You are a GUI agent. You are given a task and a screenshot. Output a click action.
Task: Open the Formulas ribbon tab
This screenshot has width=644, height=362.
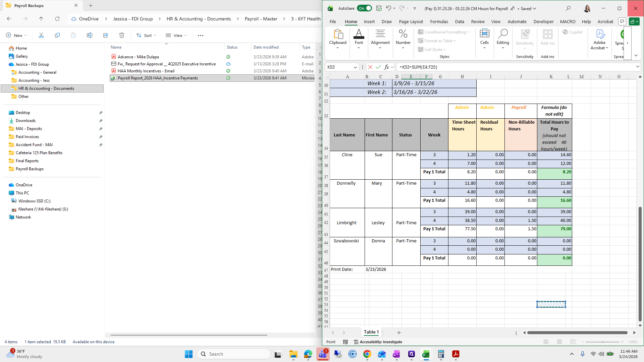pos(439,21)
